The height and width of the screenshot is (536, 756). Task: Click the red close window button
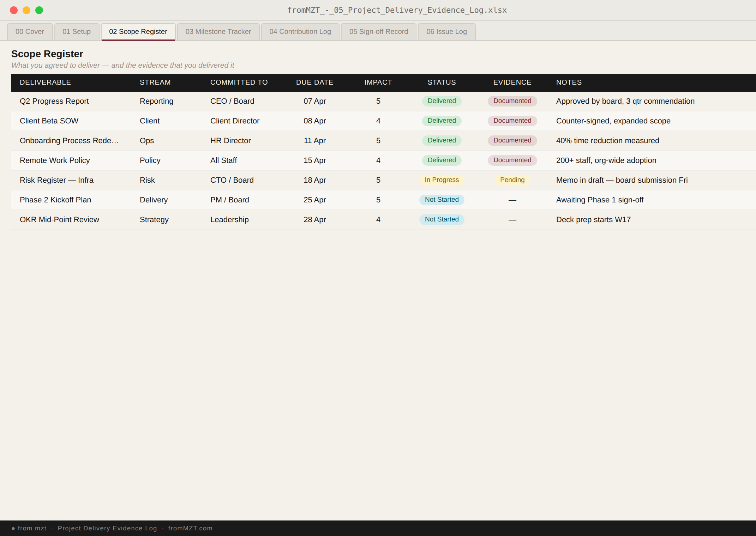tap(14, 10)
